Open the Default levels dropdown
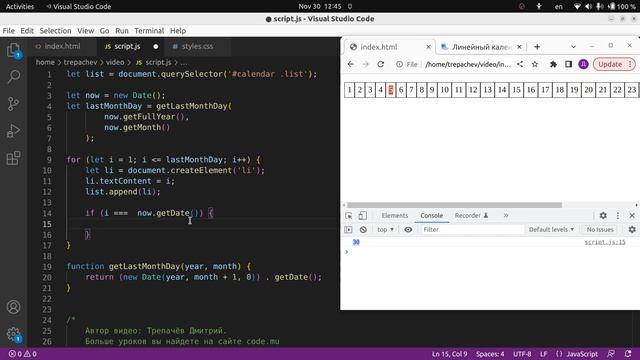The image size is (640, 360). [551, 230]
